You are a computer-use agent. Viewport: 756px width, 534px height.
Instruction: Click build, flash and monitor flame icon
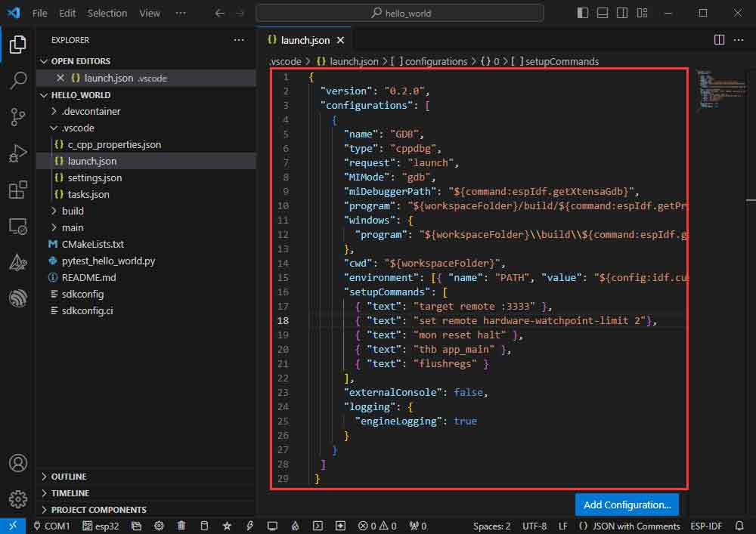click(x=295, y=526)
